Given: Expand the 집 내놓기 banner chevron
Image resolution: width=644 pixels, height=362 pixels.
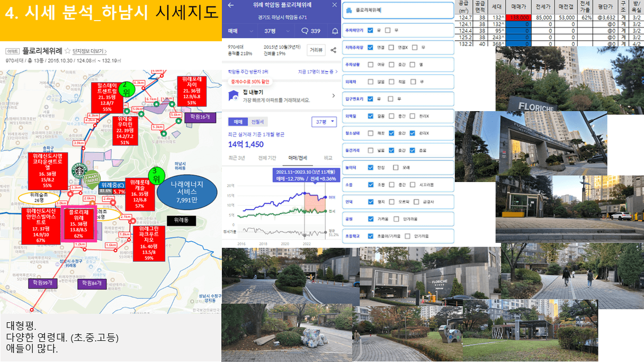Looking at the screenshot, I should 334,96.
